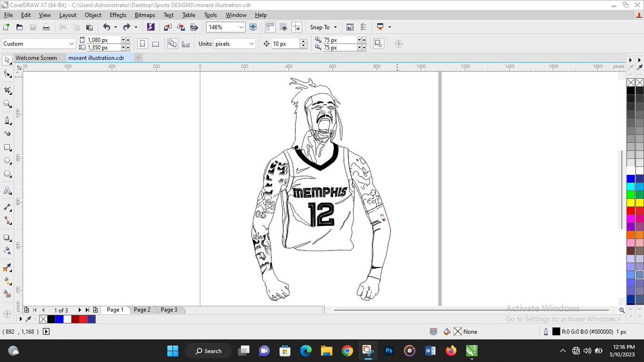Toggle Treat as Filled button

pos(379,44)
